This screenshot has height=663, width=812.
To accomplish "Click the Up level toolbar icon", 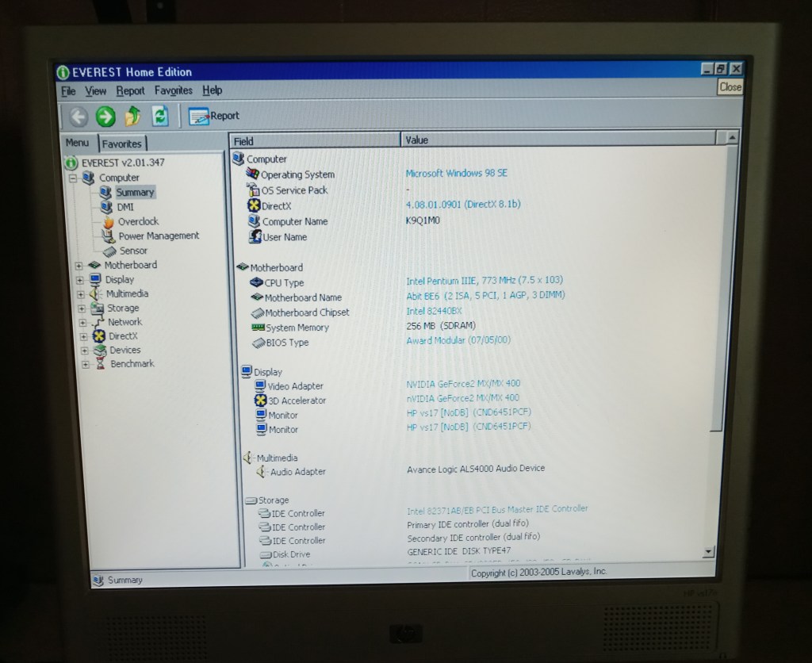I will tap(132, 117).
